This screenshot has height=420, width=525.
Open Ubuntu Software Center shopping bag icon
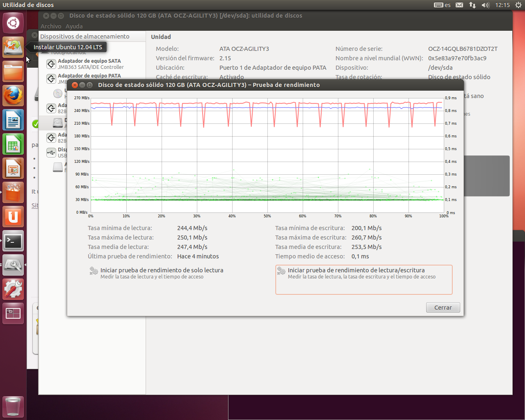pyautogui.click(x=13, y=192)
